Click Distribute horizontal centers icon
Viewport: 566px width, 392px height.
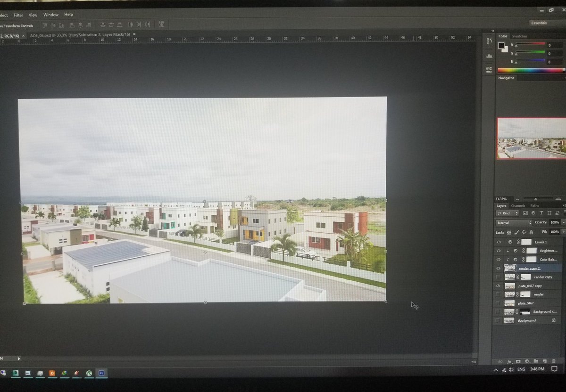point(139,24)
